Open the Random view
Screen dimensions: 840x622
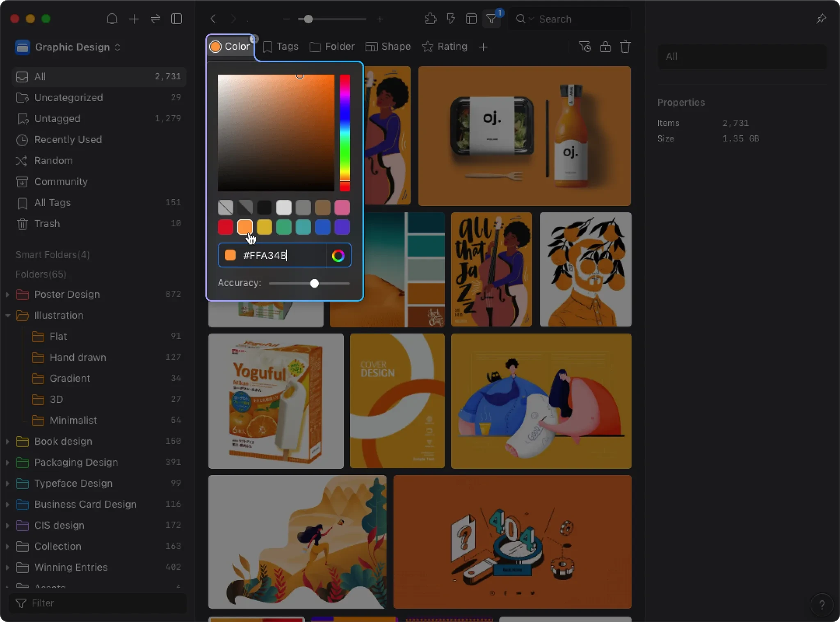[99, 161]
